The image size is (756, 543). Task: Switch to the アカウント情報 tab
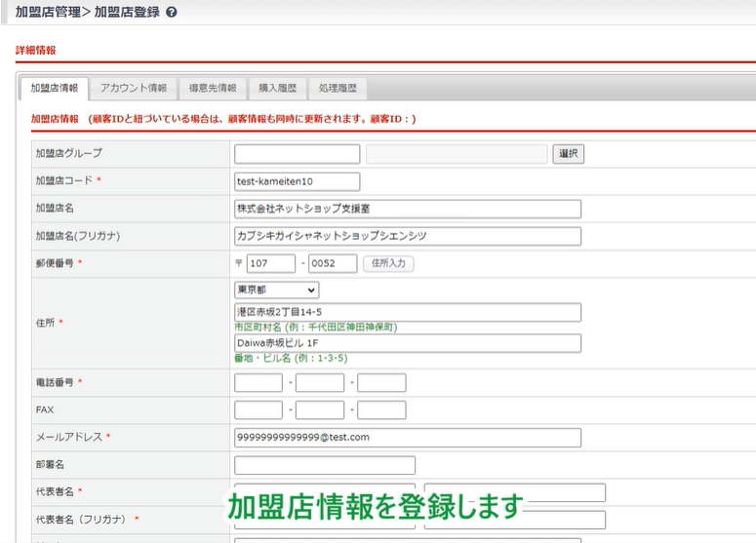click(134, 88)
